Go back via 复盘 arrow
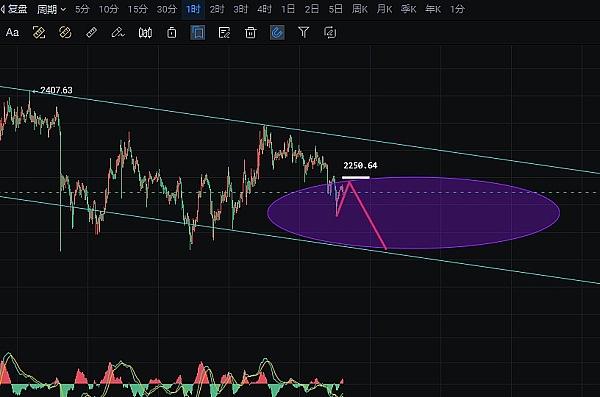This screenshot has width=600, height=397. [x=14, y=9]
